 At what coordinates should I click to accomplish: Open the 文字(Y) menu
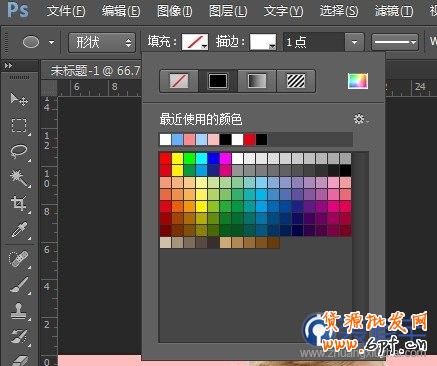[283, 11]
